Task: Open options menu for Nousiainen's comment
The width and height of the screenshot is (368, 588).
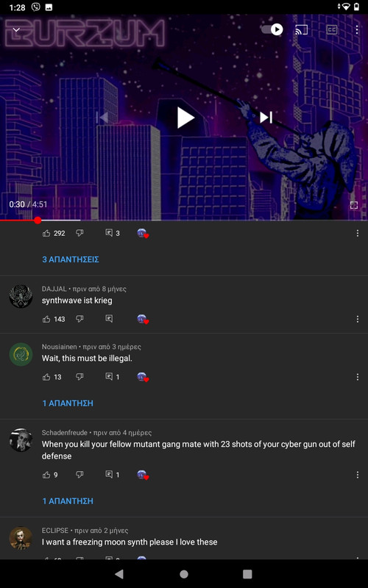Action: 357,377
